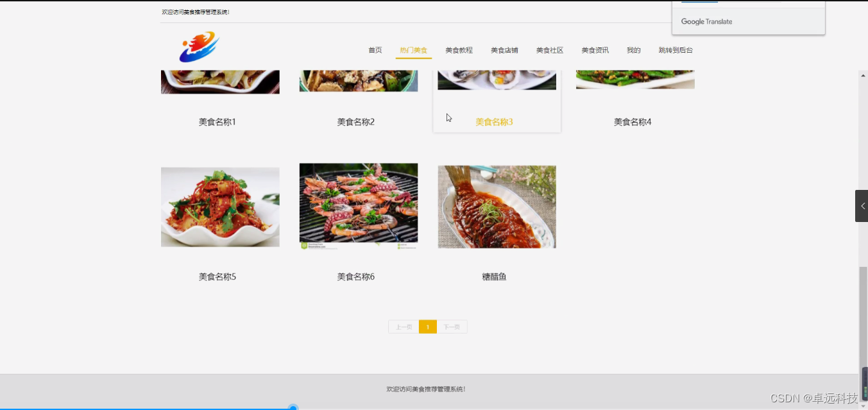Image resolution: width=868 pixels, height=410 pixels.
Task: Click the 上一页 previous page button
Action: click(403, 327)
